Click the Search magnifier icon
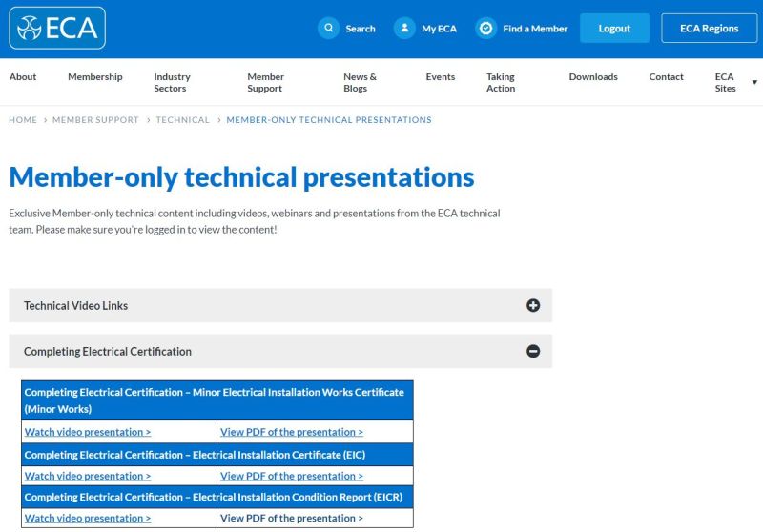The image size is (763, 532). (x=328, y=28)
